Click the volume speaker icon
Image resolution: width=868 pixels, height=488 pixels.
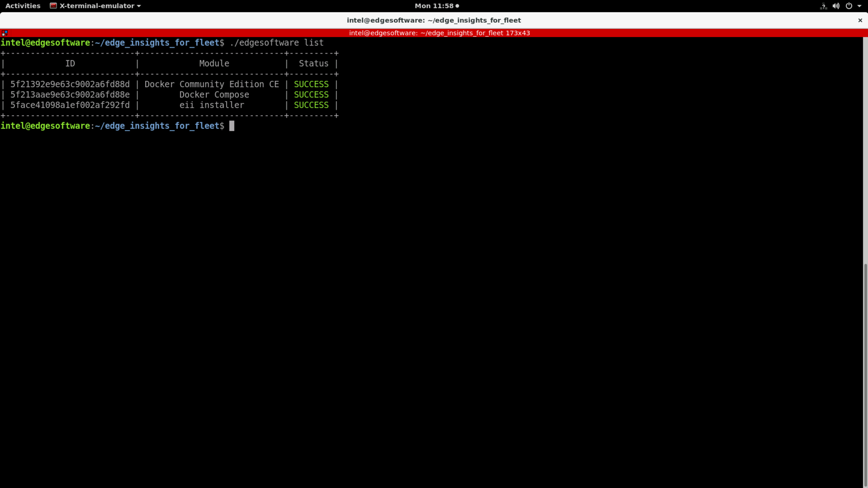click(x=836, y=6)
